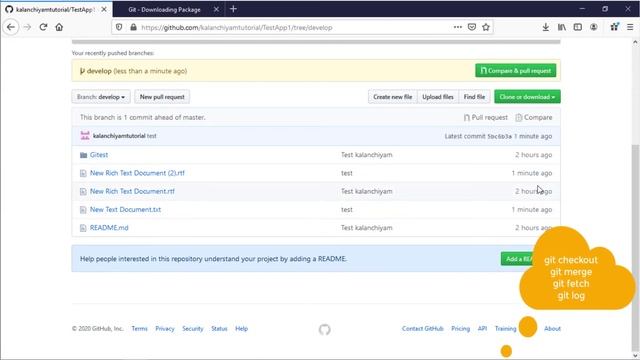Open Gitest commit message Test kalanchiyam

(367, 155)
